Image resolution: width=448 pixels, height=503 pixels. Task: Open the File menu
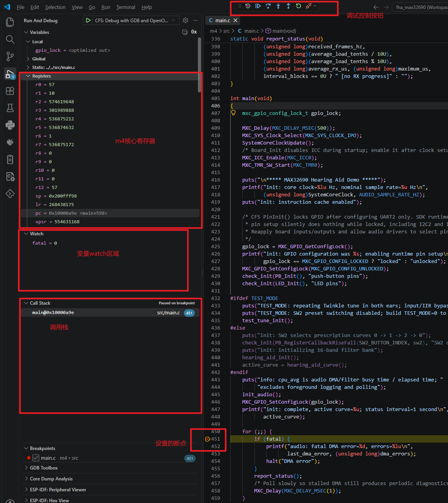(x=21, y=7)
